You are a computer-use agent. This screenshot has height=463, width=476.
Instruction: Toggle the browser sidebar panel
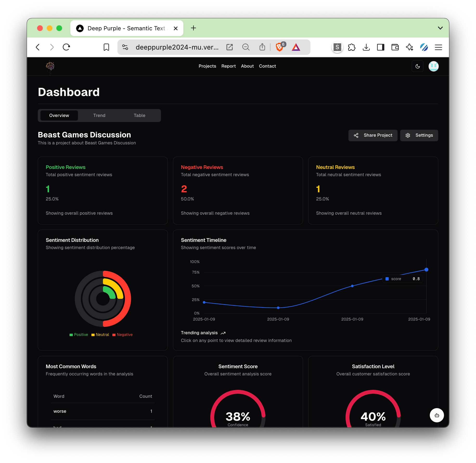pos(380,47)
